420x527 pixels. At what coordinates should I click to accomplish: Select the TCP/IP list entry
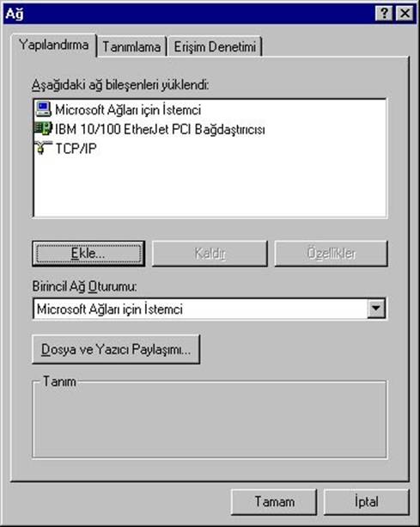pyautogui.click(x=76, y=148)
